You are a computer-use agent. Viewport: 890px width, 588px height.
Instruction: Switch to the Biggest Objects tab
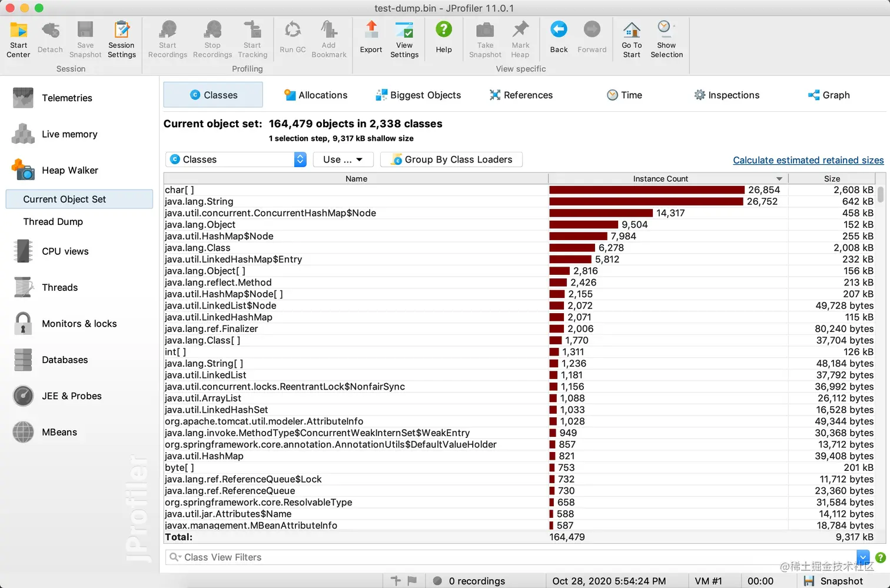click(x=419, y=95)
